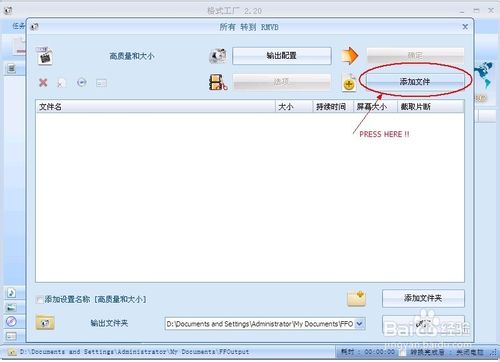This screenshot has width=500, height=362.
Task: Click the 输出文件夹 label
Action: coord(109,323)
